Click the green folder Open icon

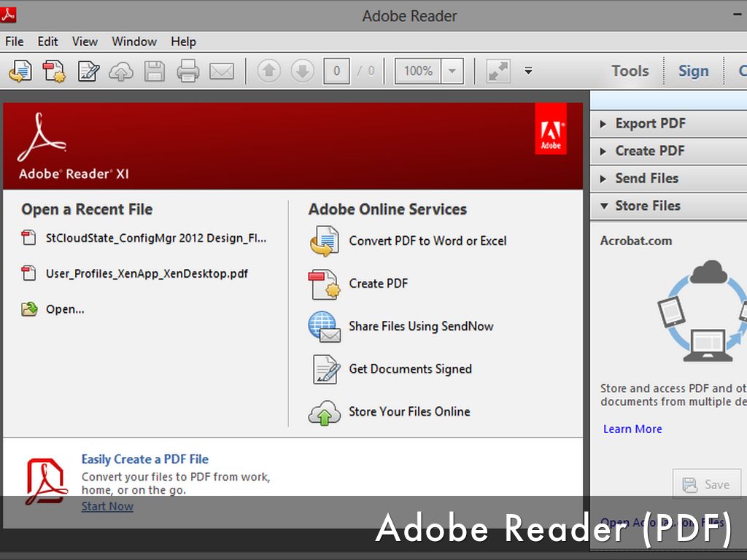(29, 309)
